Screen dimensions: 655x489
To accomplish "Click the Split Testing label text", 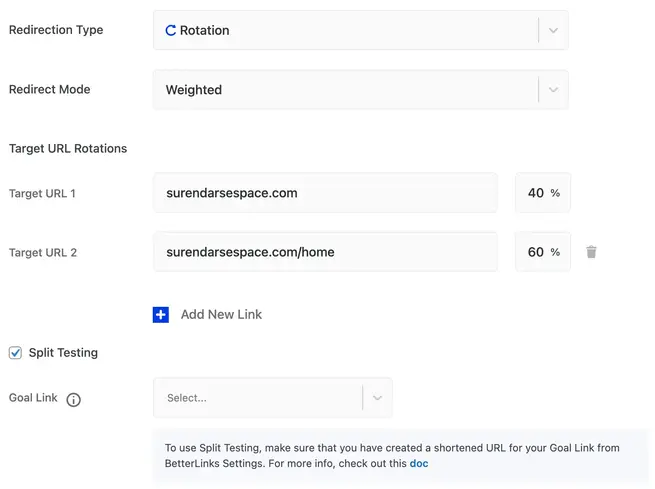I will click(x=63, y=353).
